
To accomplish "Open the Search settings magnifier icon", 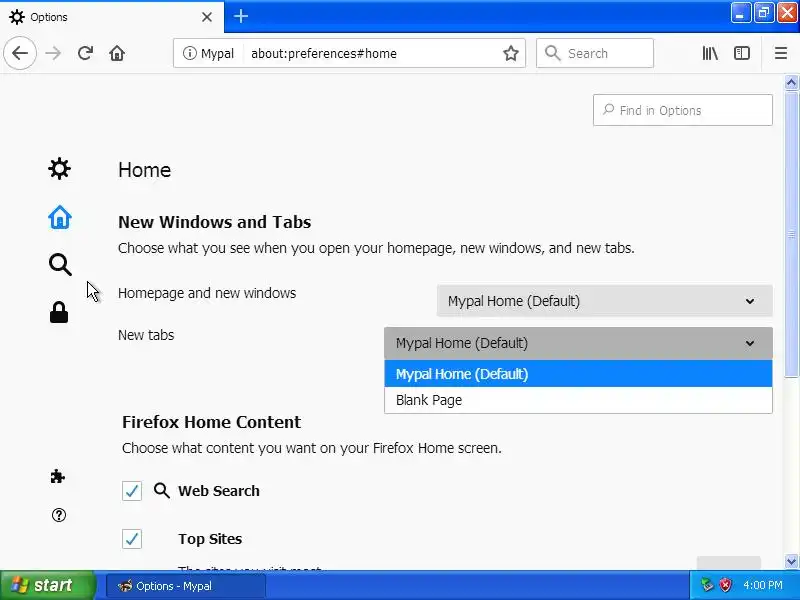I will pyautogui.click(x=60, y=265).
